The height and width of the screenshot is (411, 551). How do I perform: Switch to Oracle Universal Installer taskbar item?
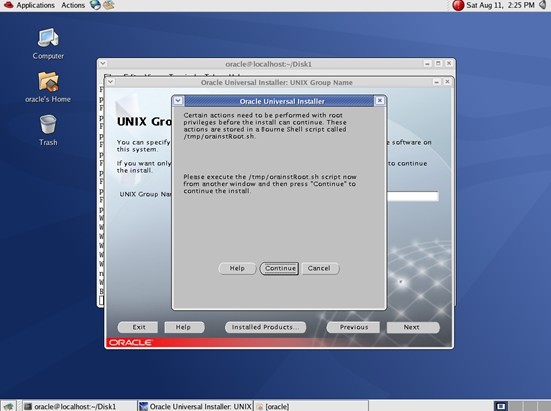tap(195, 406)
